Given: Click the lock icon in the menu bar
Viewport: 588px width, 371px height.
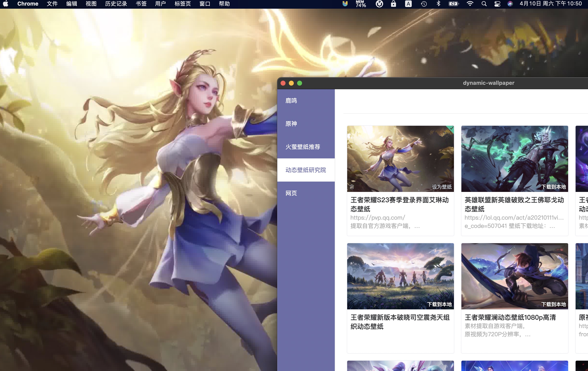Looking at the screenshot, I should point(393,4).
